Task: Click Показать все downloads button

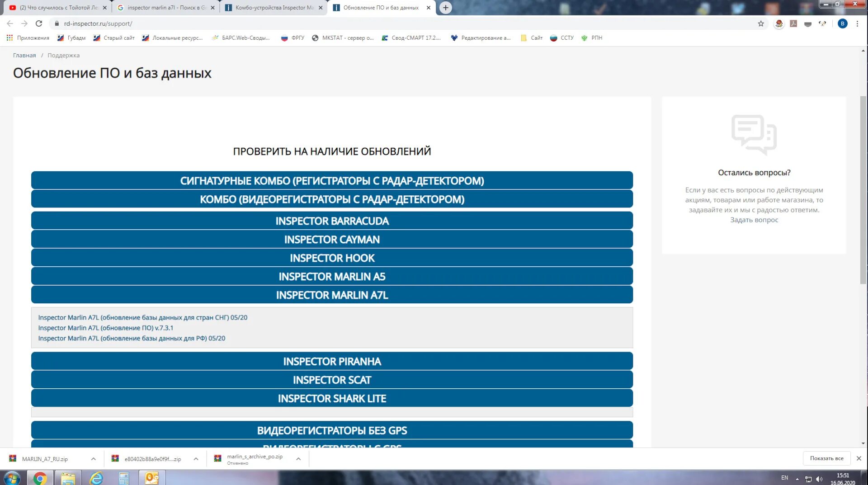Action: [826, 458]
